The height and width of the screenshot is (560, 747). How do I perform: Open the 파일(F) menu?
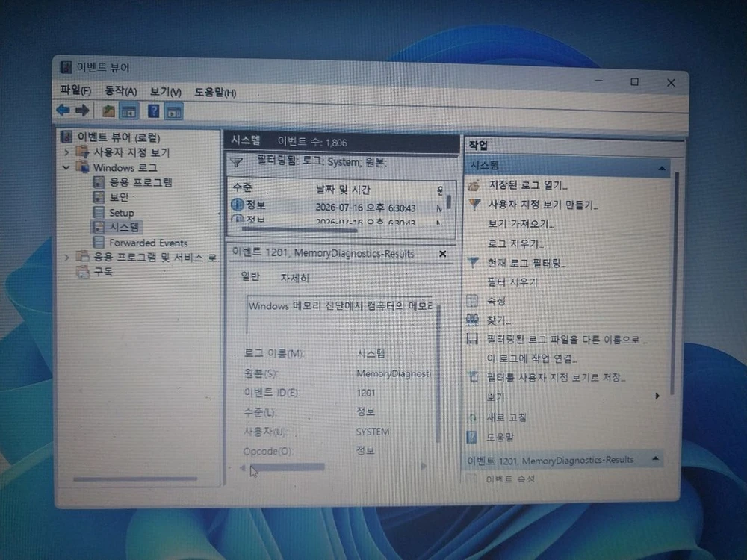click(75, 90)
